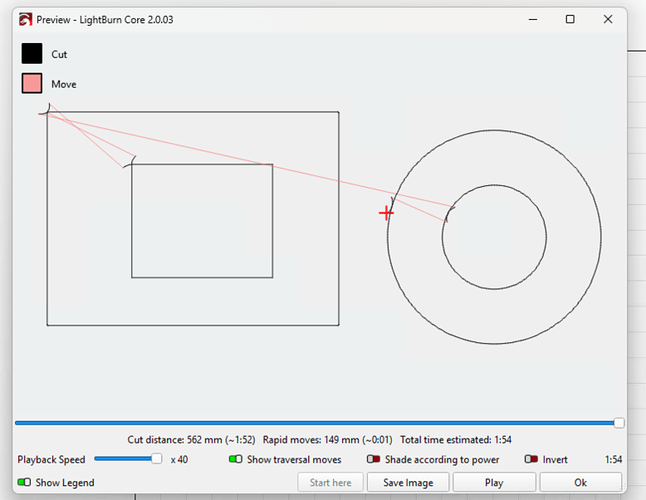The width and height of the screenshot is (646, 500).
Task: Click 'Total time estimated: 1:54' text
Action: [x=456, y=440]
